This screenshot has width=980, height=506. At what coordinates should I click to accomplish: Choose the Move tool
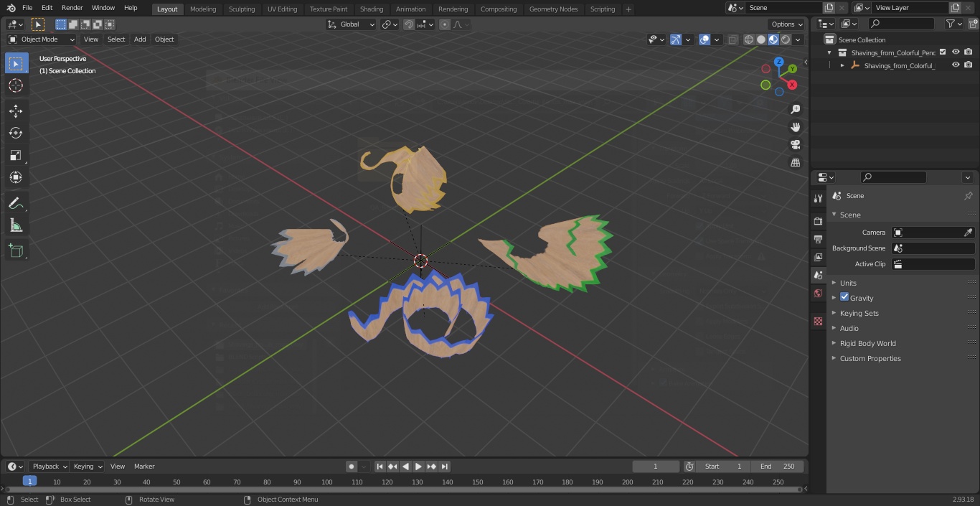point(16,111)
